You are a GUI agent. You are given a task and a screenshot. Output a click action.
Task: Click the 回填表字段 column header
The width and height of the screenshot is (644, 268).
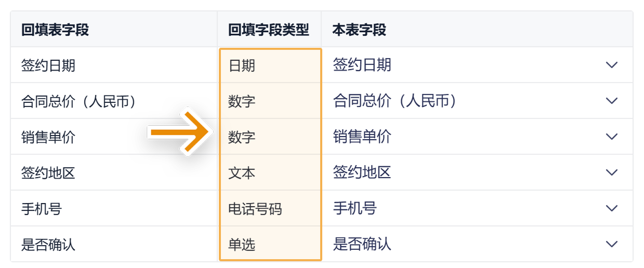coord(55,30)
